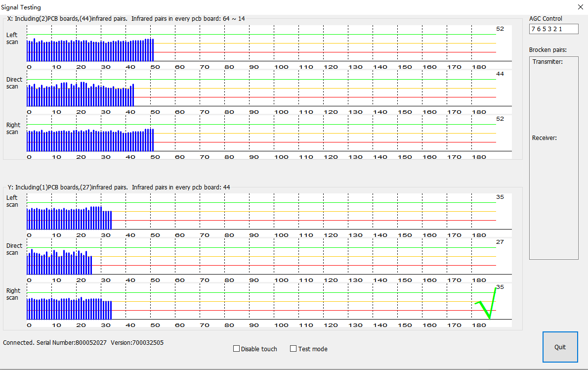Enable the Disable touch checkbox
Viewport: 588px width, 370px height.
(x=236, y=349)
